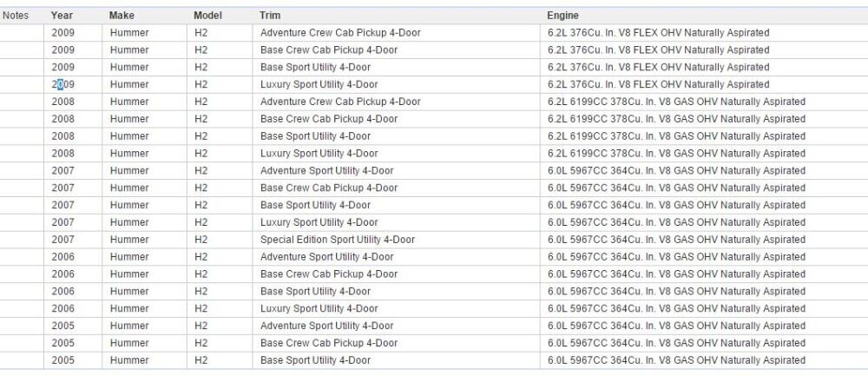Click the Notes column header
Screen dimensions: 868x376
pyautogui.click(x=16, y=16)
